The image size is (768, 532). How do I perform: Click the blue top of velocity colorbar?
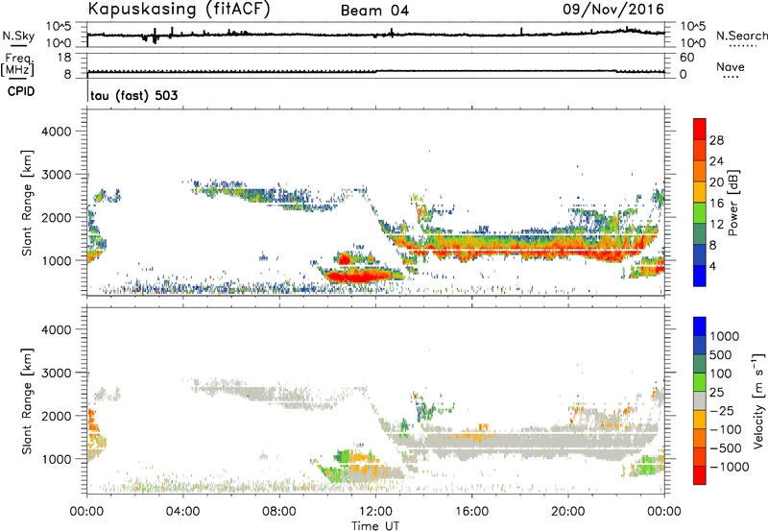tap(700, 326)
